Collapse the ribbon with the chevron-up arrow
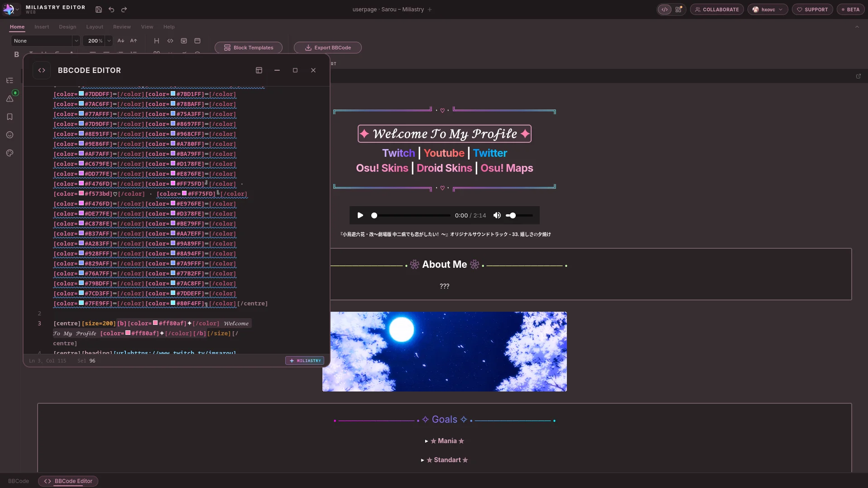The image size is (868, 488). click(x=857, y=27)
